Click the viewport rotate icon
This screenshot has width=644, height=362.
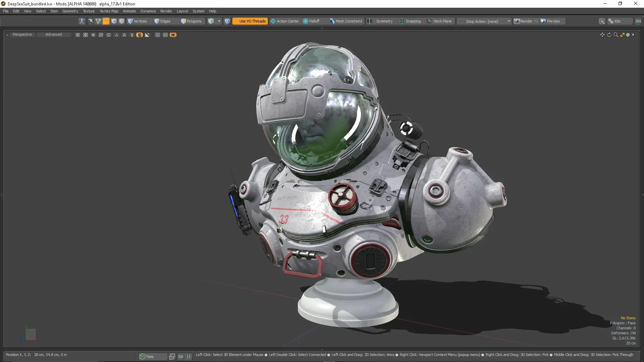click(x=609, y=35)
